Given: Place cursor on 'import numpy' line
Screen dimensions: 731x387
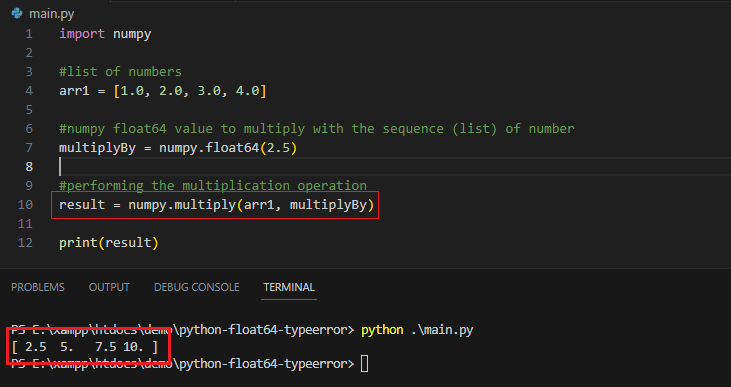Looking at the screenshot, I should [x=105, y=34].
